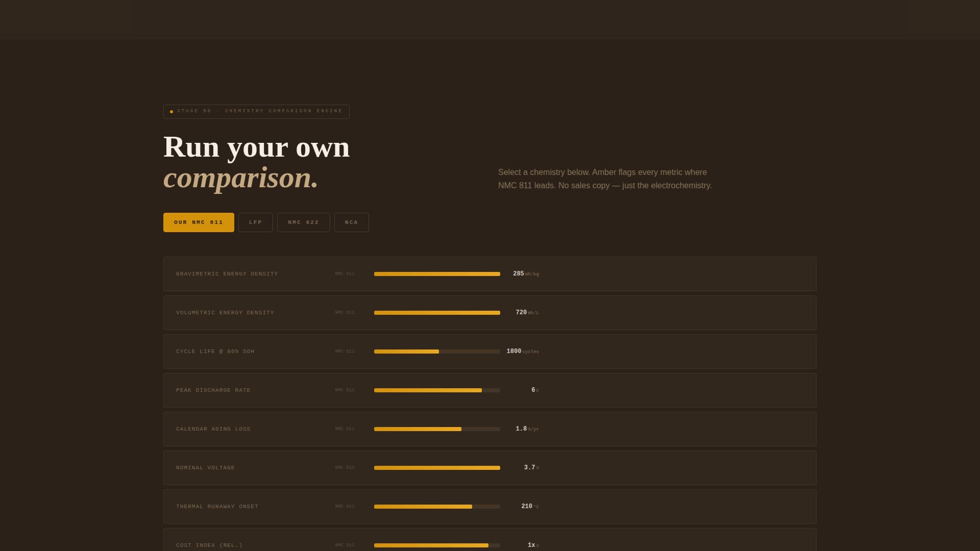Select the NMC 622 chemistry button

click(x=303, y=222)
